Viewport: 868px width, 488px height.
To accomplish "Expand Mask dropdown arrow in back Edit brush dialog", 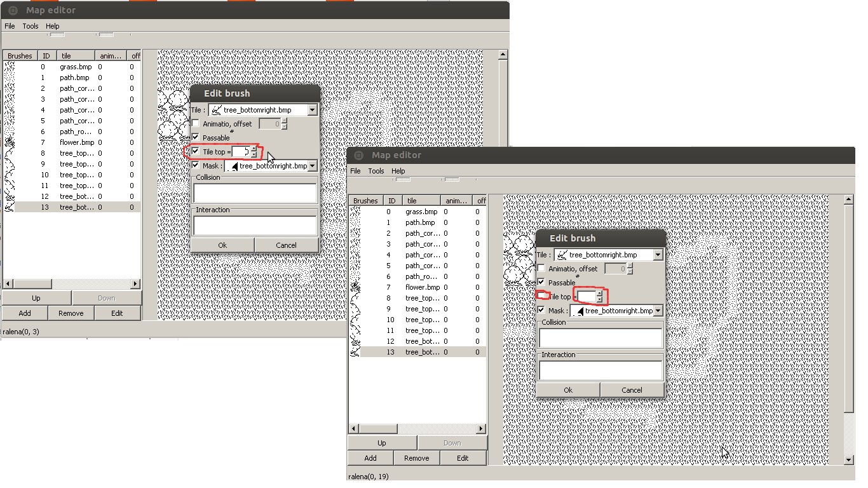I will tap(312, 166).
